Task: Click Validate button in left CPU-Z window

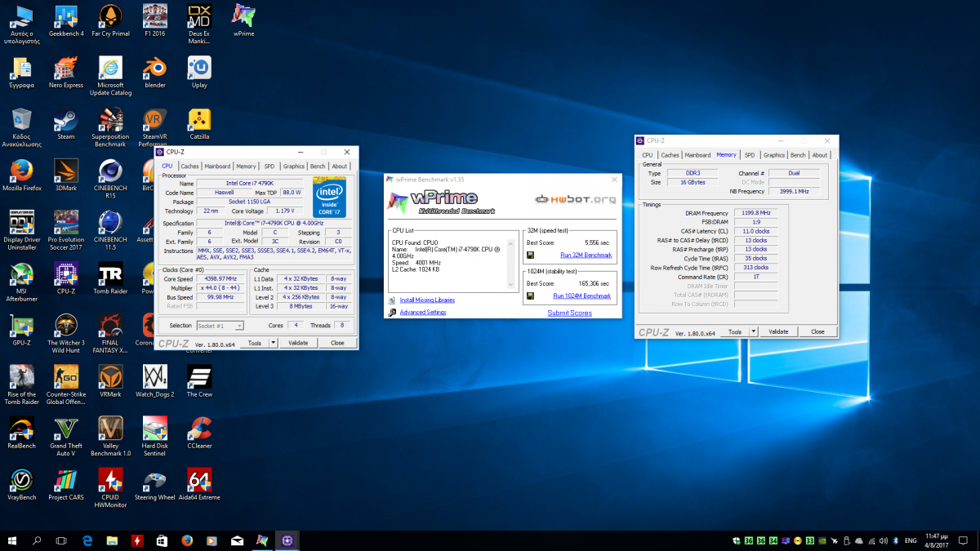Action: point(299,343)
